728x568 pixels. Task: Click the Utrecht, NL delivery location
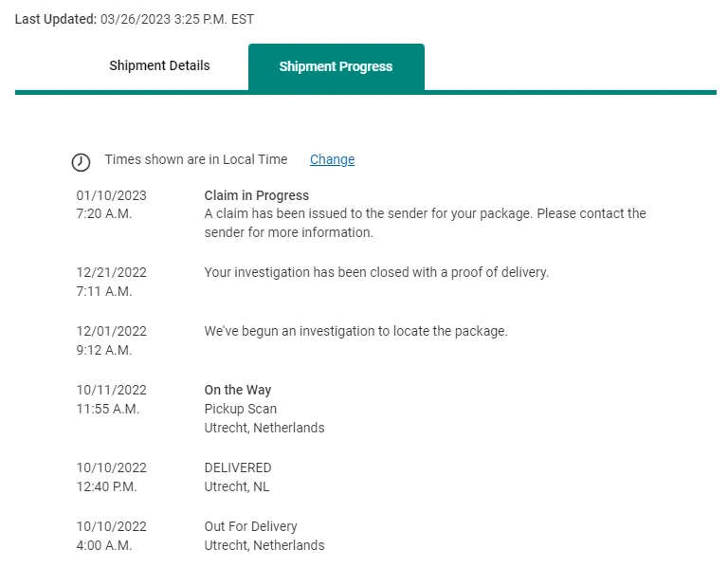click(237, 486)
